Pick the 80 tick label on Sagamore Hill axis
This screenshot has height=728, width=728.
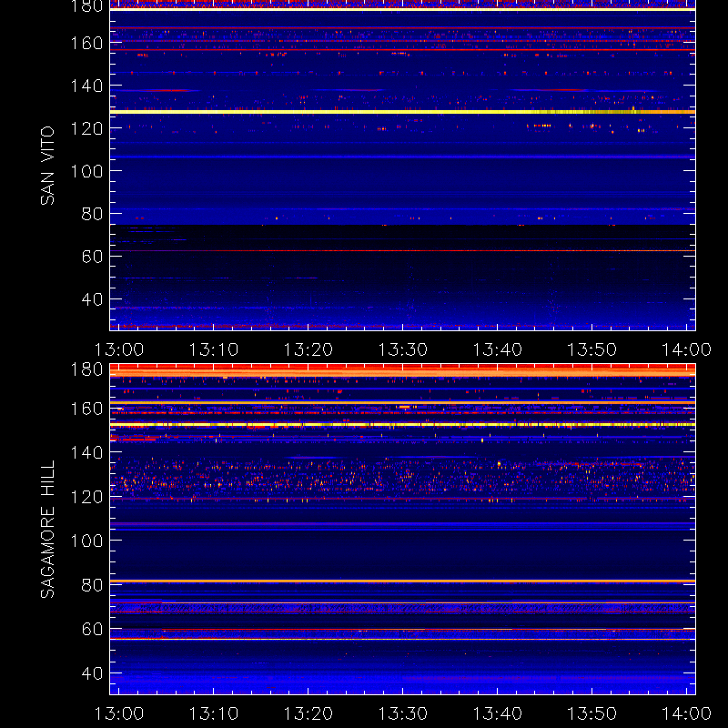coord(92,585)
